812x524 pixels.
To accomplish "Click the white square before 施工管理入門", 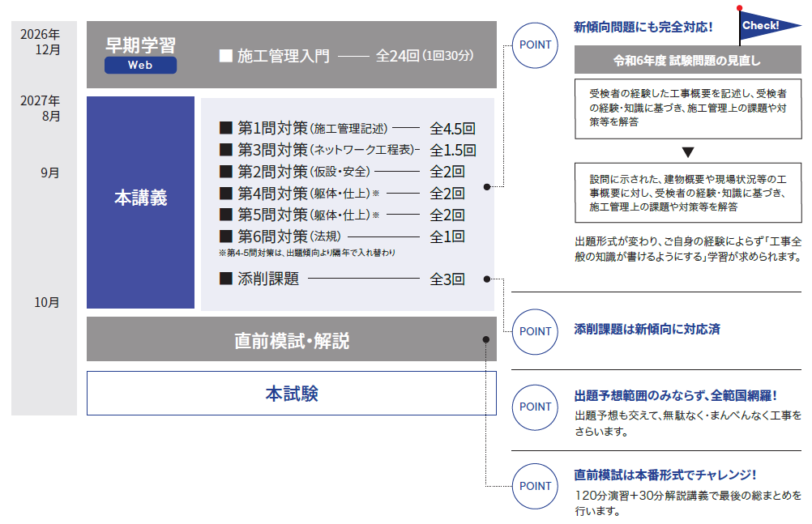I will [226, 55].
